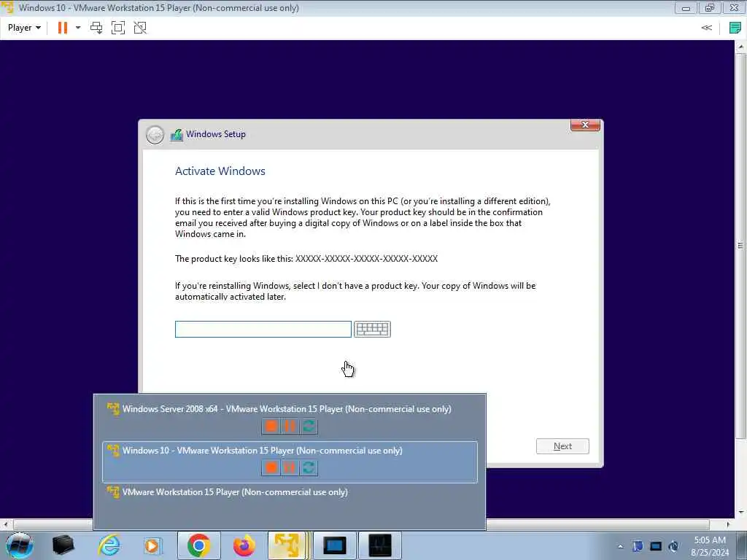Screen dimensions: 747x560
Task: Click the vertical scrollbar up arrow
Action: point(740,46)
